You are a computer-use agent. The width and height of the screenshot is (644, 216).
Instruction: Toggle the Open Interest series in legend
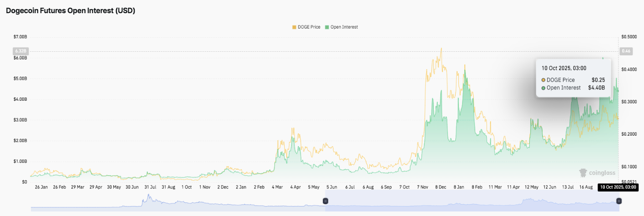coord(344,27)
